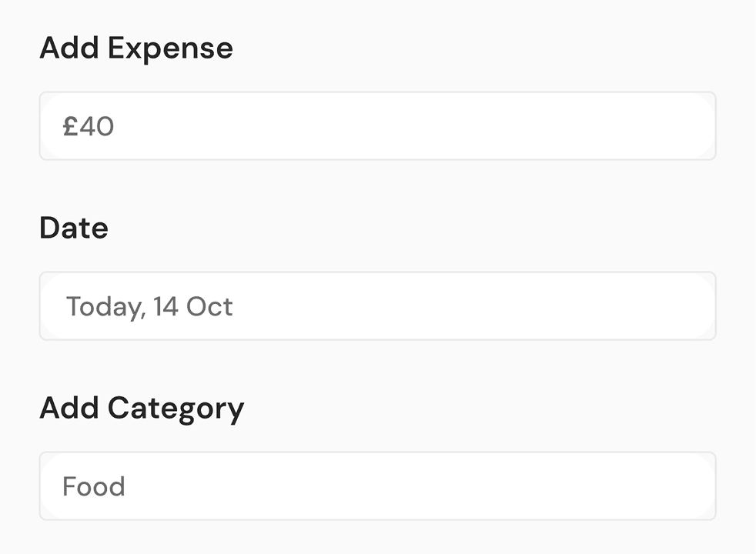Click the word Category in third heading

pos(176,409)
